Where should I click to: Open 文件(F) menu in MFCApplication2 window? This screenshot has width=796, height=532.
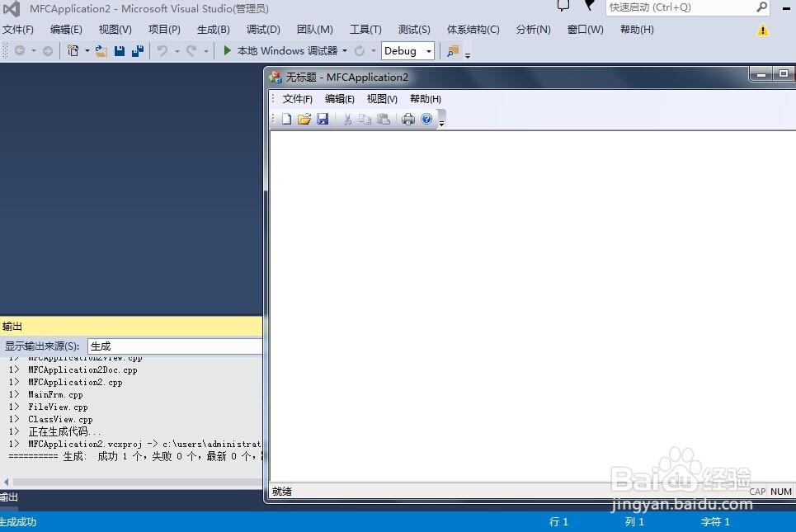click(x=297, y=99)
